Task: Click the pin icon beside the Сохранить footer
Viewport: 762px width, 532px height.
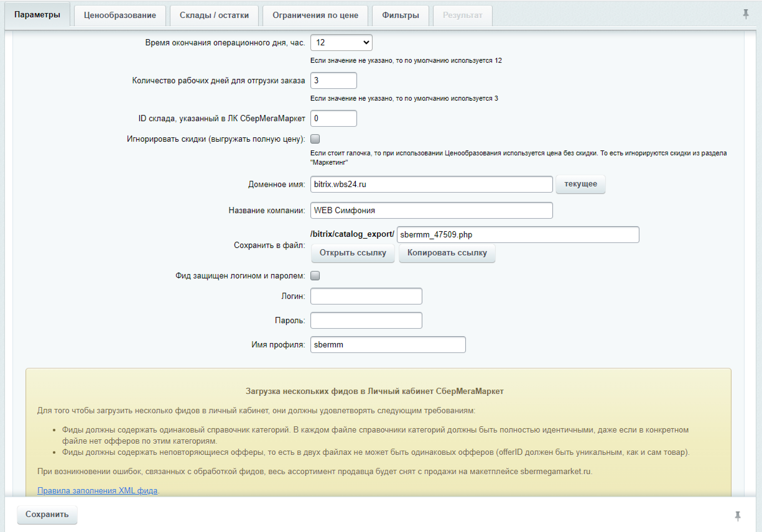Action: 738,516
